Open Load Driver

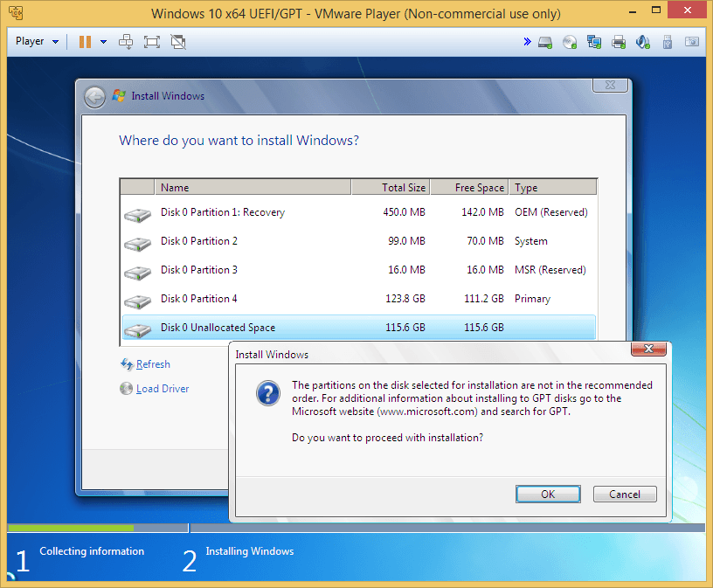[x=161, y=388]
